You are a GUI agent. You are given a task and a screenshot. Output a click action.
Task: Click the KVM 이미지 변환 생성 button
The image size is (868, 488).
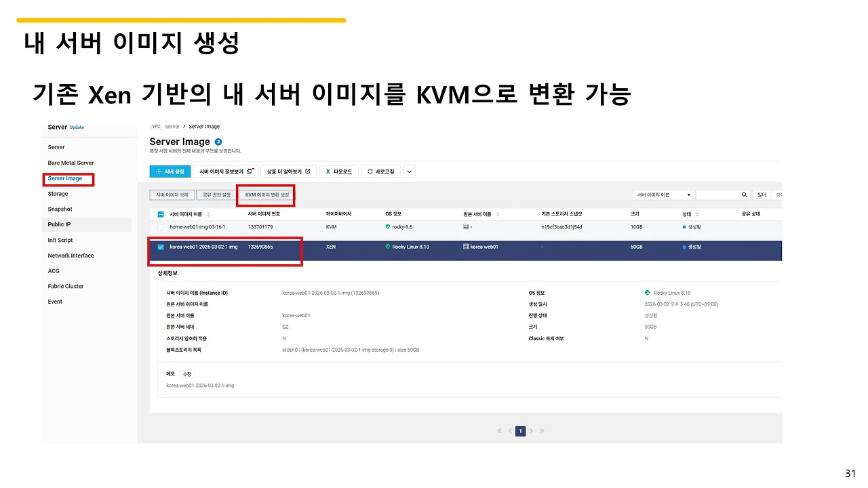[x=267, y=195]
